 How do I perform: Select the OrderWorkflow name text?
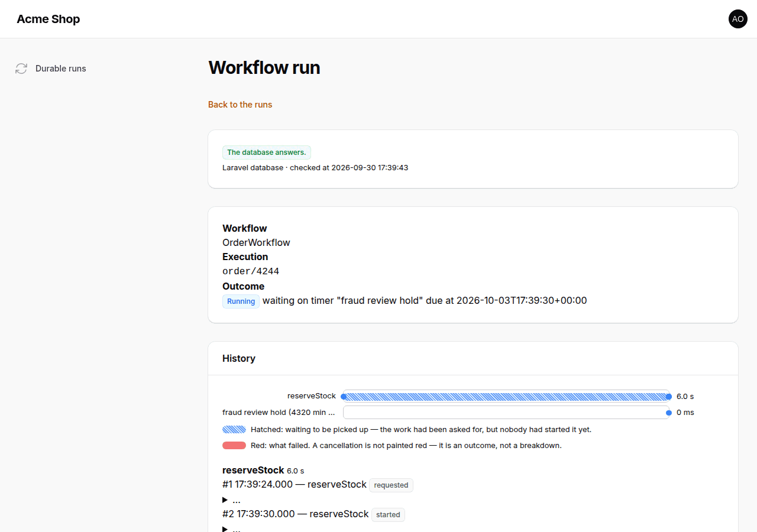click(x=256, y=243)
